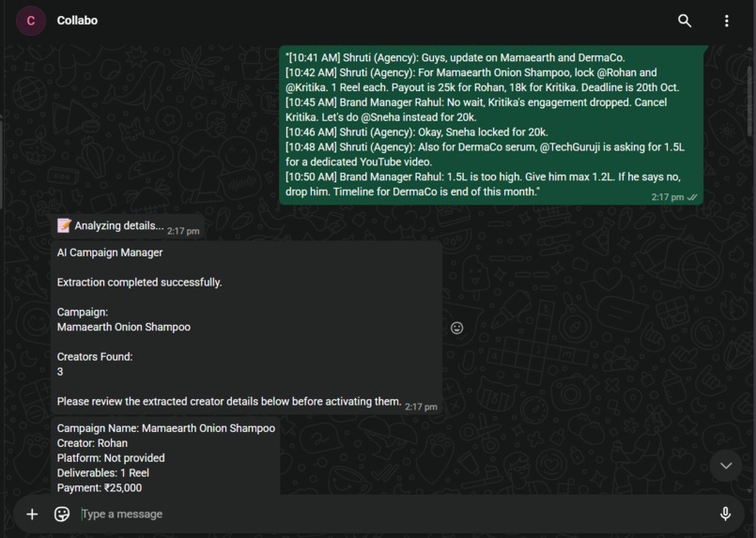Click the double-check delivery ticks
This screenshot has height=538, width=756.
(692, 197)
